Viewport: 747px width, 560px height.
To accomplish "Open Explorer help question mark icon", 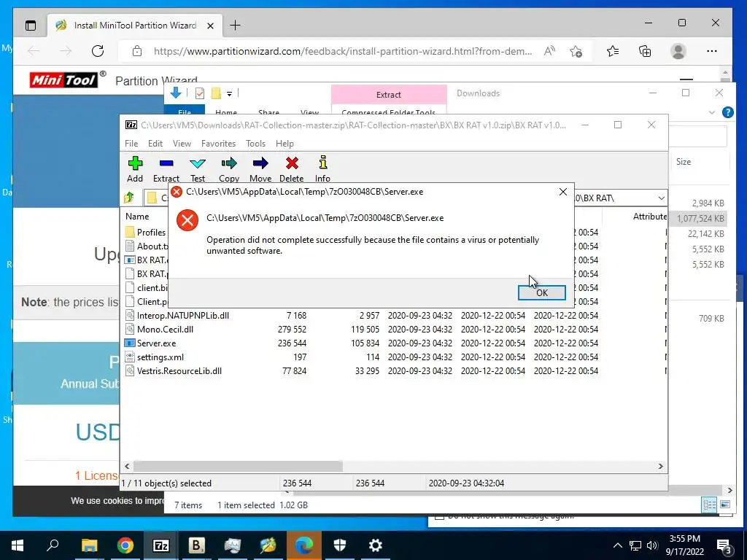I will point(727,112).
